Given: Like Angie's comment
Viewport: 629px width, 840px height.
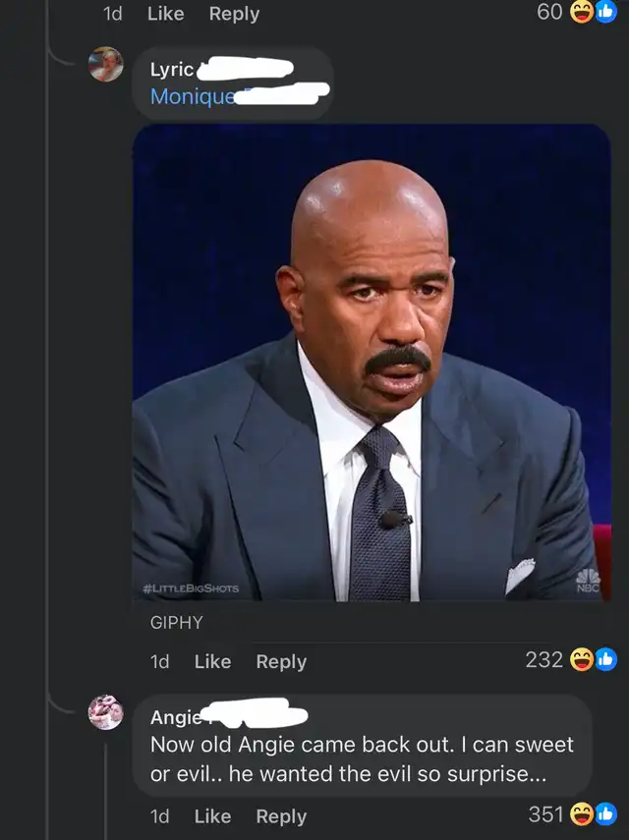Looking at the screenshot, I should (x=212, y=815).
